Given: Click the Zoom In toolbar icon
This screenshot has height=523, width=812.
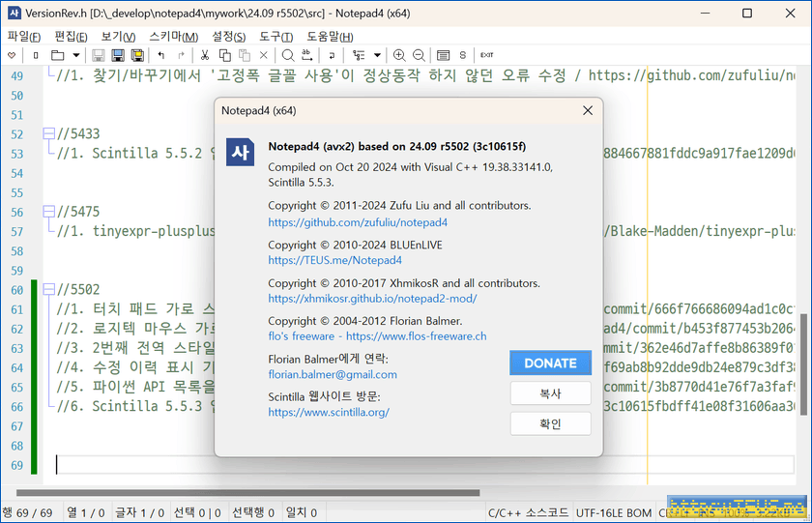Looking at the screenshot, I should (x=400, y=55).
